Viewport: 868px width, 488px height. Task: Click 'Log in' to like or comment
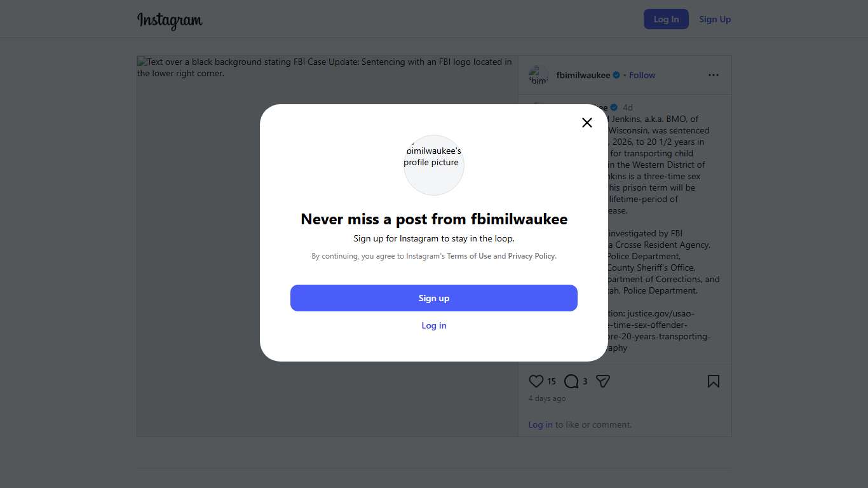pyautogui.click(x=540, y=424)
